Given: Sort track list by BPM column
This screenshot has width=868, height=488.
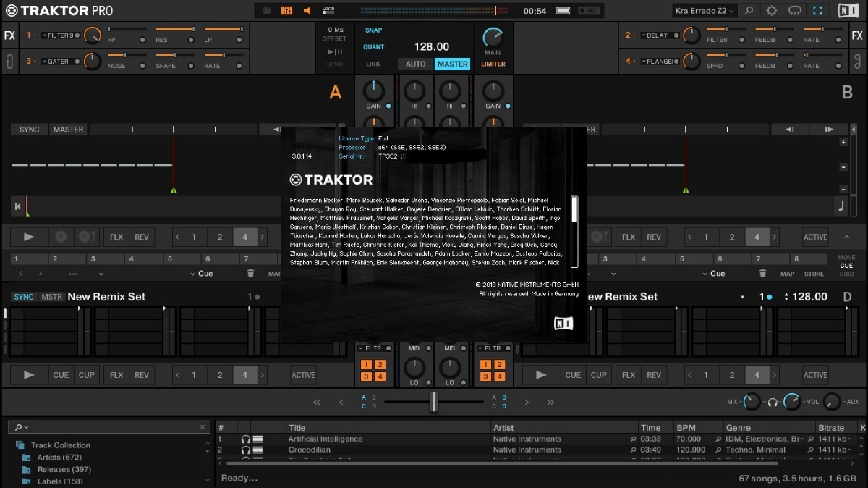Looking at the screenshot, I should pyautogui.click(x=686, y=428).
